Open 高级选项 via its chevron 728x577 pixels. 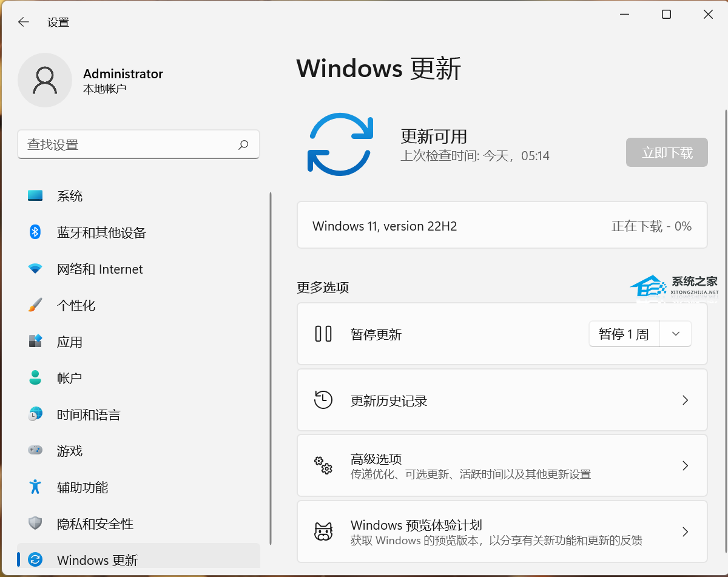685,465
